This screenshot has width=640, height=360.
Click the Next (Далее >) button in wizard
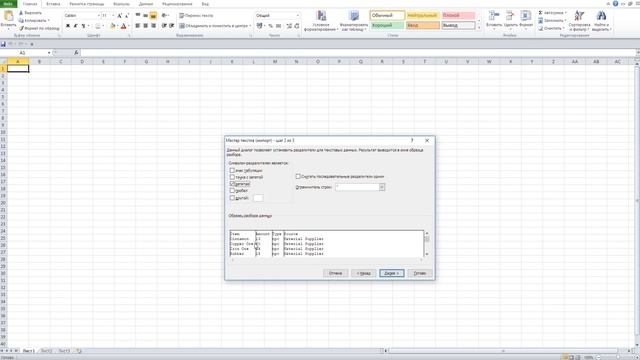click(x=392, y=273)
